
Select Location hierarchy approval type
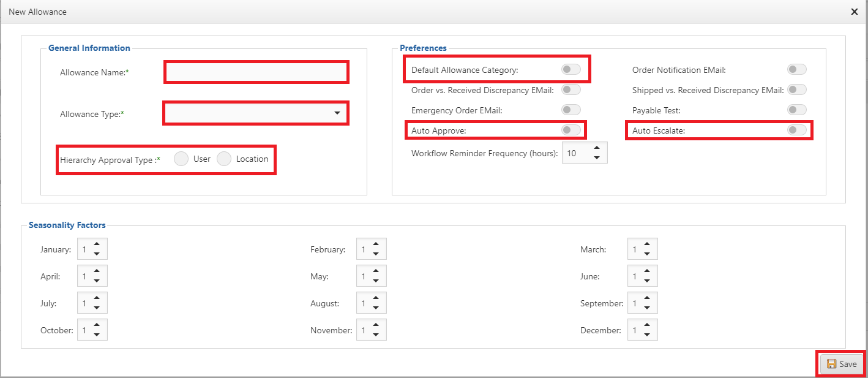(x=224, y=159)
